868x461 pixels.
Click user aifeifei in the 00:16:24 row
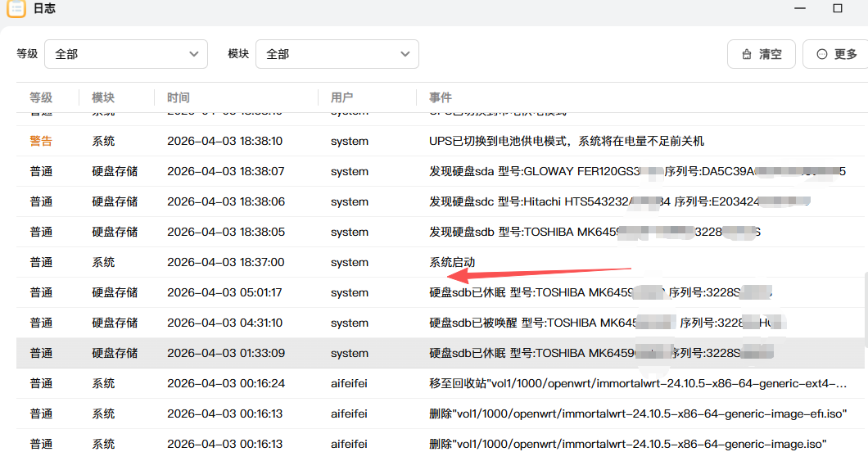[349, 383]
